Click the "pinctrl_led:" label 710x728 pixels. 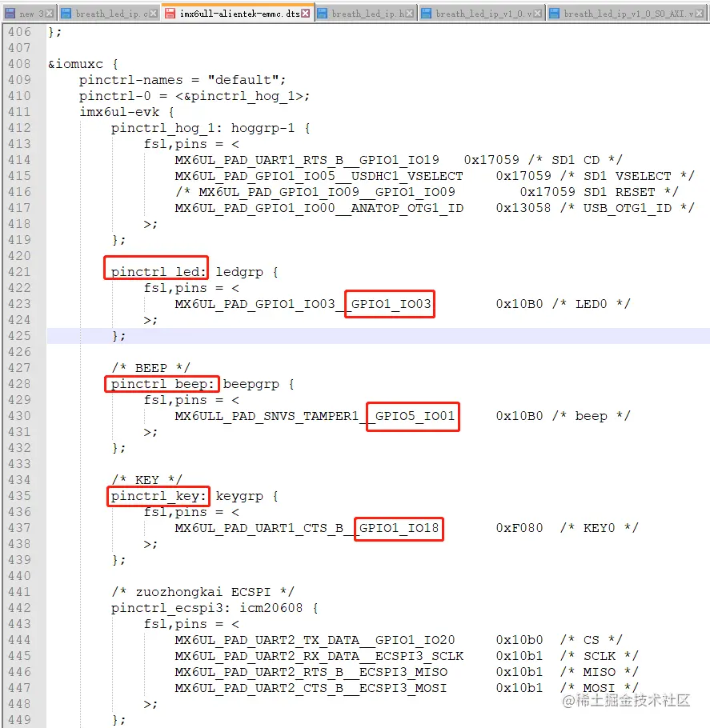coord(158,272)
